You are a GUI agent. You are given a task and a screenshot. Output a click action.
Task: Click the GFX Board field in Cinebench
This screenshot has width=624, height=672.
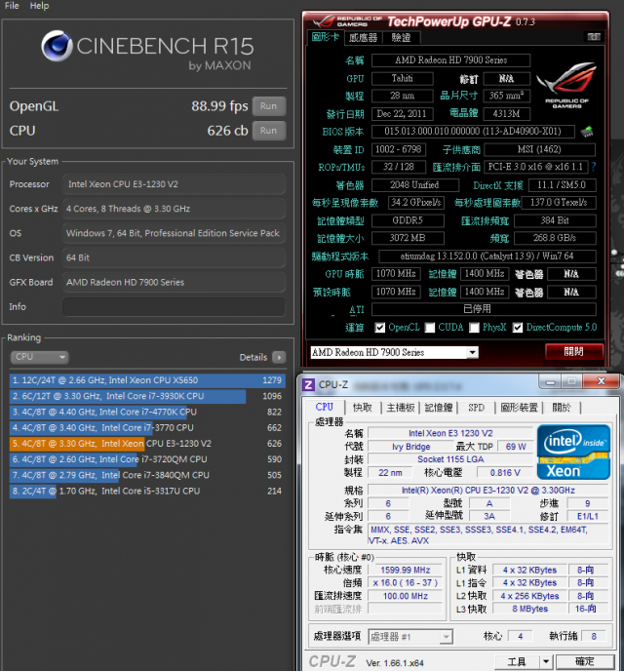174,283
